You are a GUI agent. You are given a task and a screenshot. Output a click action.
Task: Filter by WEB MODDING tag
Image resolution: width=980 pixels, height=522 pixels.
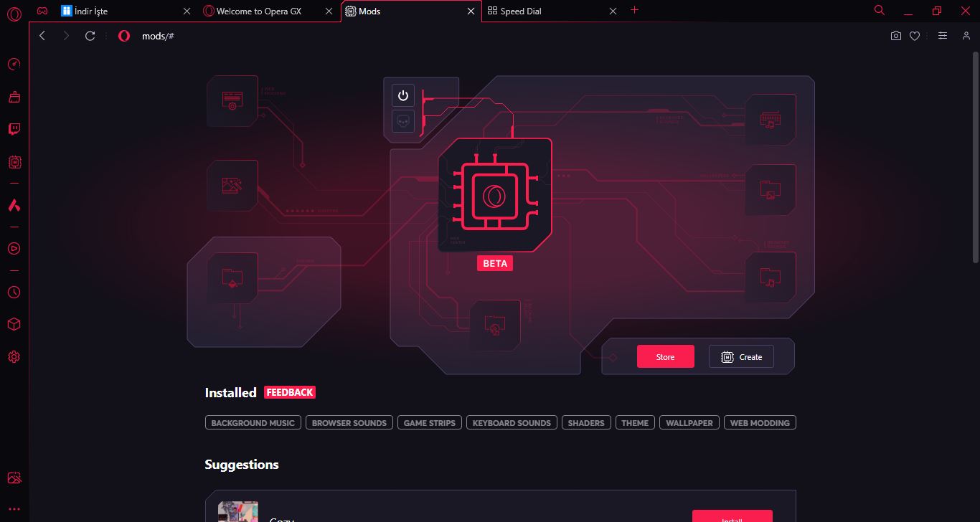click(x=760, y=423)
